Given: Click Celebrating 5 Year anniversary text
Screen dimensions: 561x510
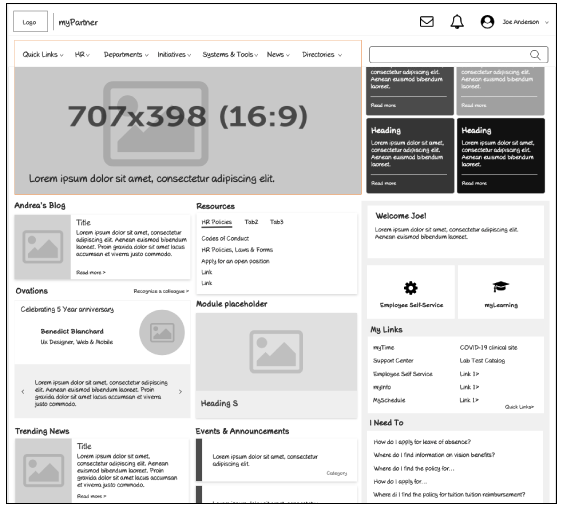Looking at the screenshot, I should (x=67, y=309).
